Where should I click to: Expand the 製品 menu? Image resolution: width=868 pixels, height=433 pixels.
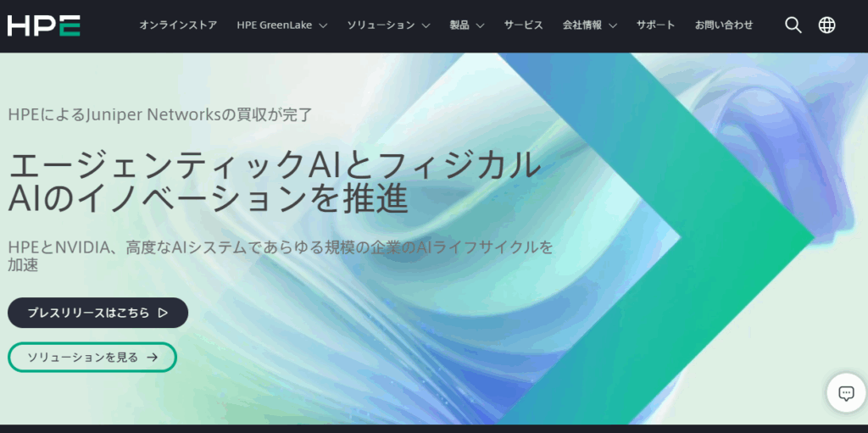[467, 25]
